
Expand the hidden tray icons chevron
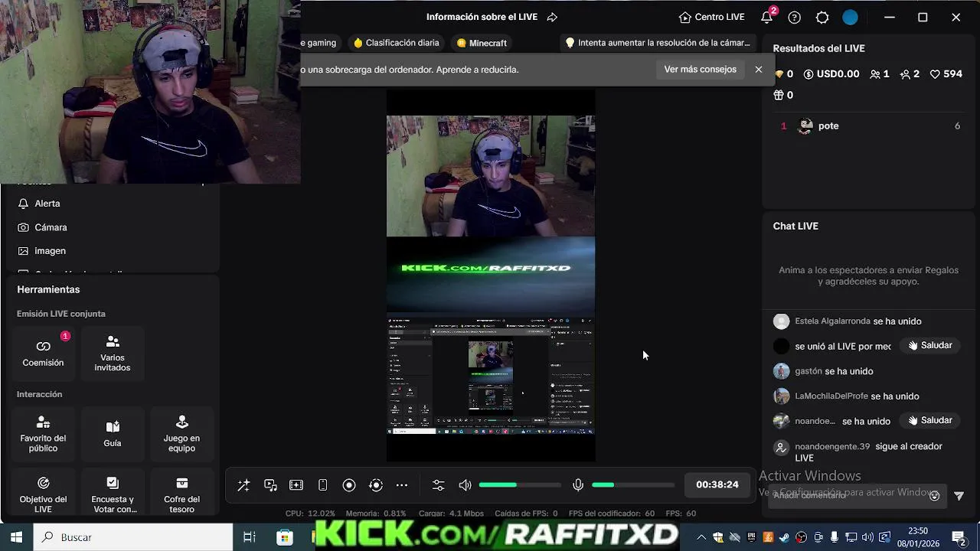coord(701,537)
